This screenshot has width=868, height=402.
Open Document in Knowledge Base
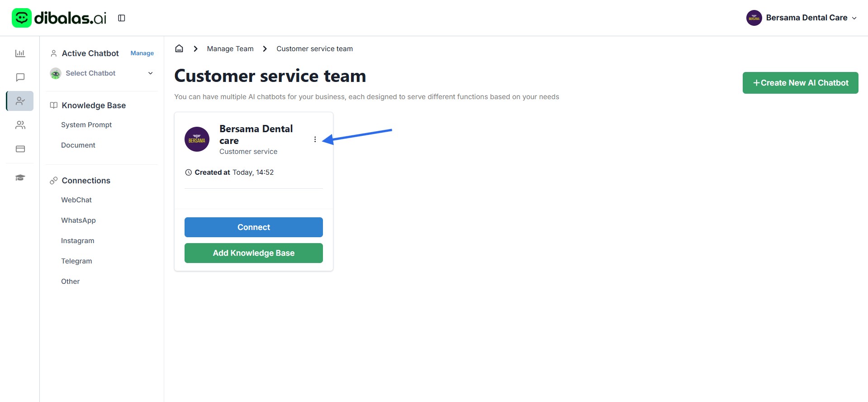point(78,145)
